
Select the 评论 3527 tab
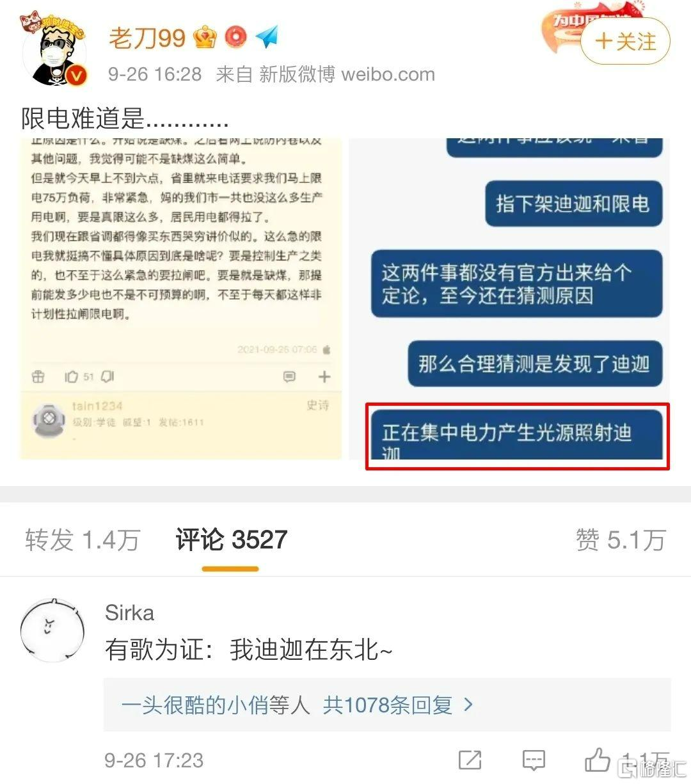point(231,540)
